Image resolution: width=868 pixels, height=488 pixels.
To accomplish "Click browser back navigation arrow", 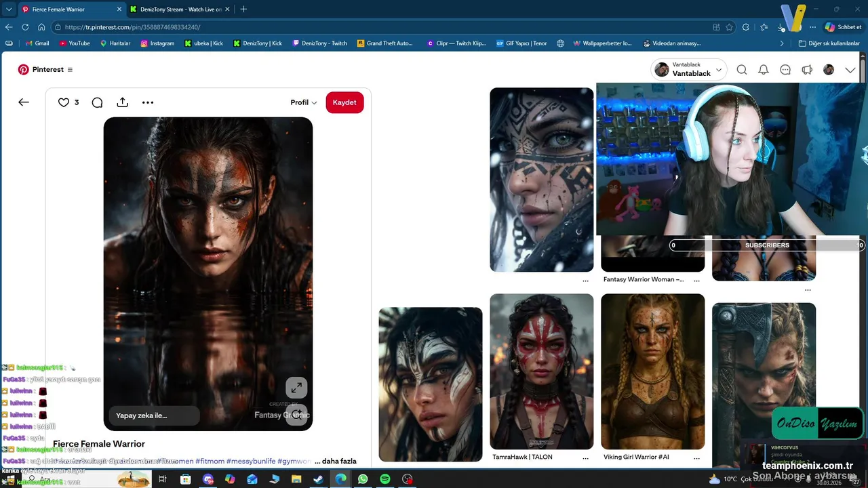I will [x=9, y=27].
